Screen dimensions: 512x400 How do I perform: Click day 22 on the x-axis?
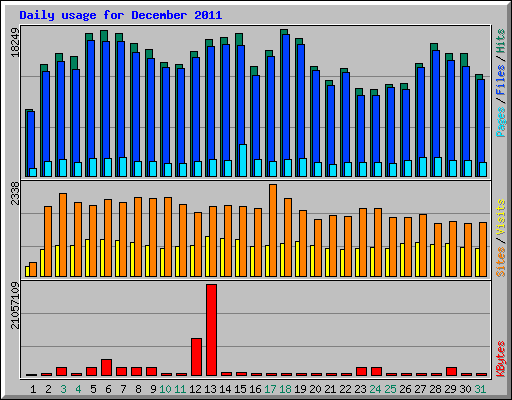[x=345, y=389]
